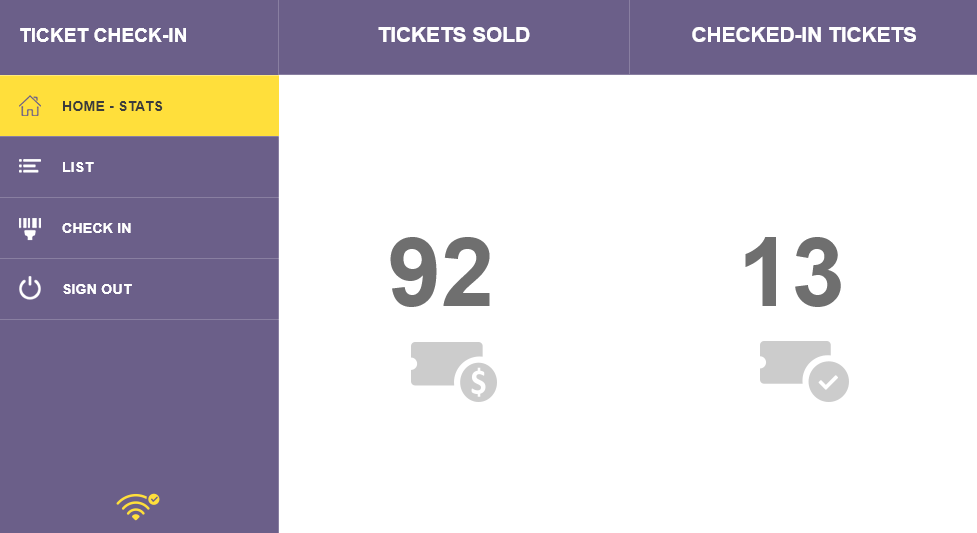
Task: Click the house icon in sidebar
Action: point(29,106)
